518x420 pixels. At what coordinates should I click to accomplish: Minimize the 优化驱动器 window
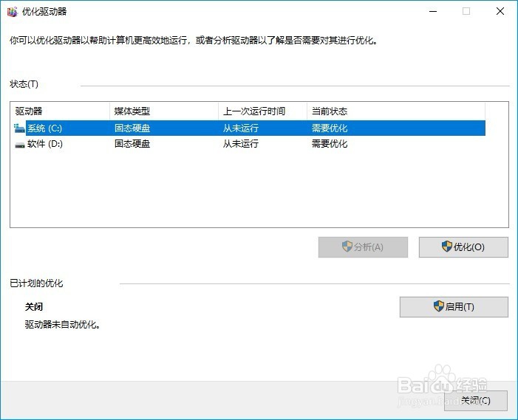click(433, 12)
